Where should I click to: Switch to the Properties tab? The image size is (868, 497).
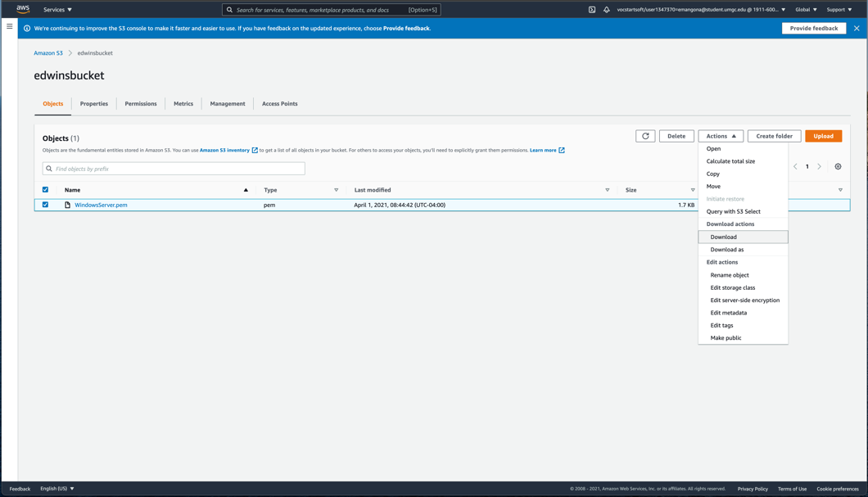coord(94,104)
